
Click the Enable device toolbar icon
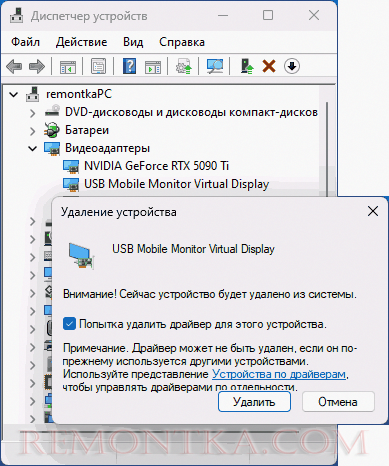[247, 66]
